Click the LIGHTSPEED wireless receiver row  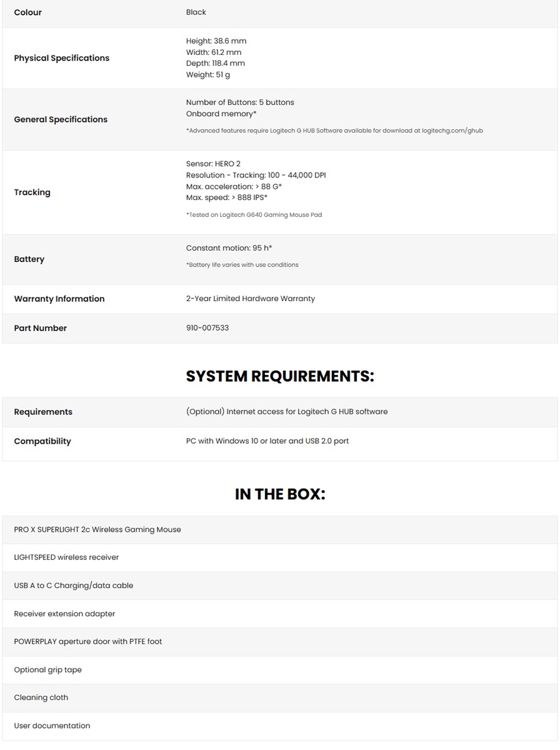66,557
